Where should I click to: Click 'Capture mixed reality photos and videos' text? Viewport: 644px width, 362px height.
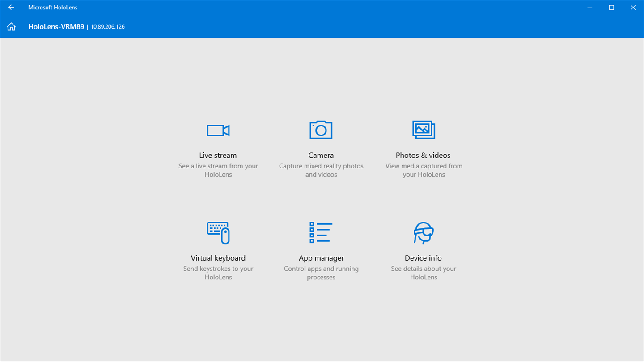click(x=321, y=170)
